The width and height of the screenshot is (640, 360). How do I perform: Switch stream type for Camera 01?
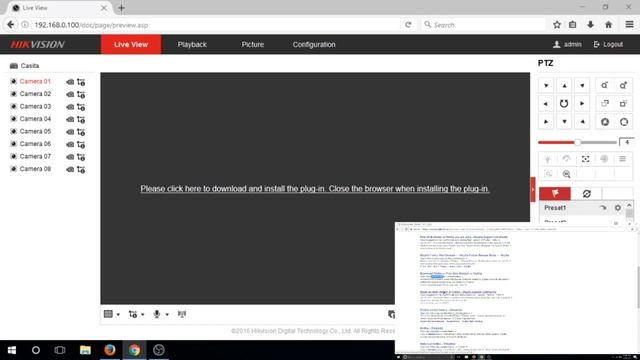tap(81, 82)
